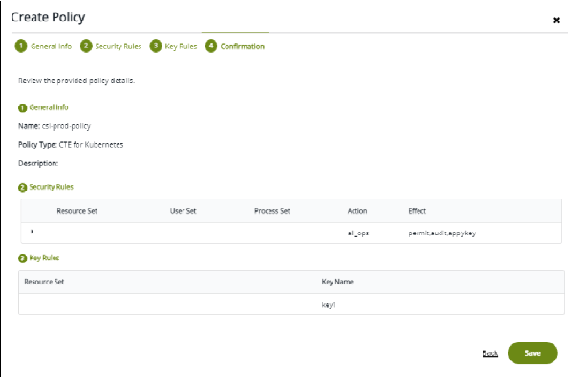Close the Create Policy dialog
This screenshot has height=377, width=568.
coord(556,20)
